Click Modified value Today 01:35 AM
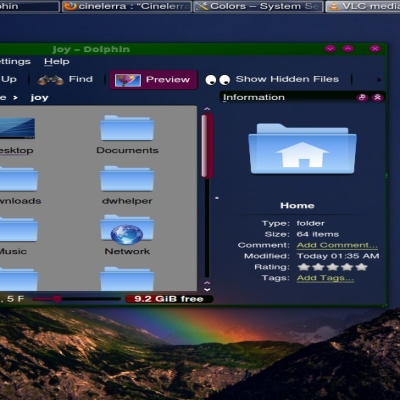Screen dimensions: 400x400 tap(338, 256)
